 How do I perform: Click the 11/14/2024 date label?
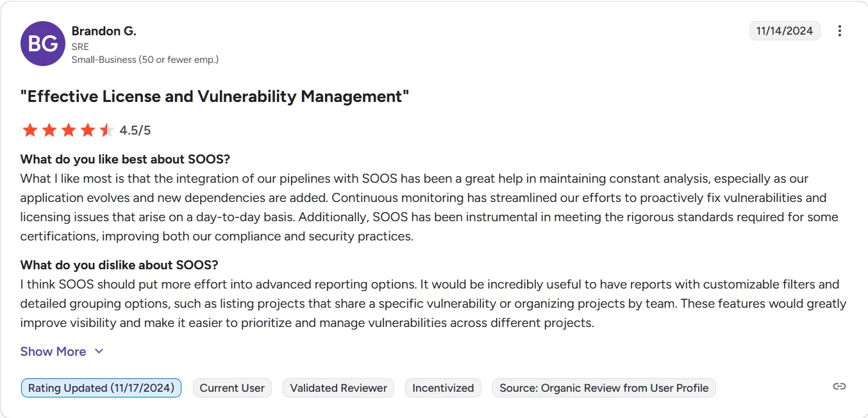pos(785,30)
